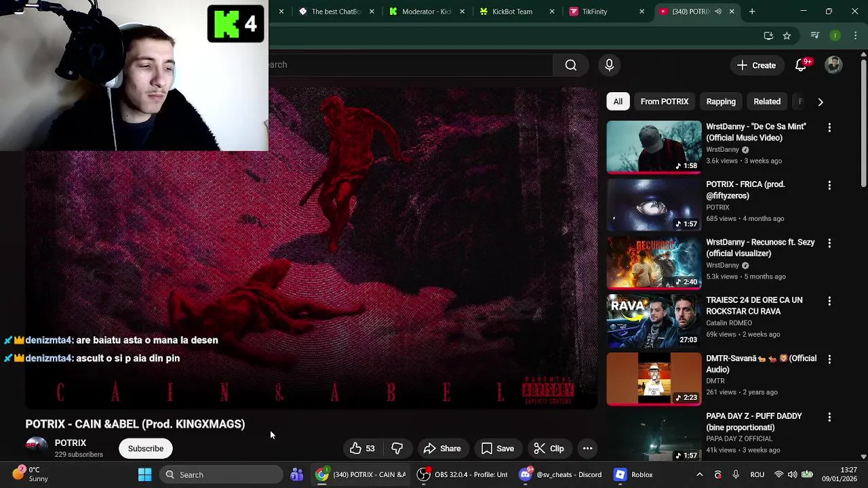Viewport: 868px width, 488px height.
Task: Open OBS 32.0.4 taskbar item
Action: (x=464, y=474)
